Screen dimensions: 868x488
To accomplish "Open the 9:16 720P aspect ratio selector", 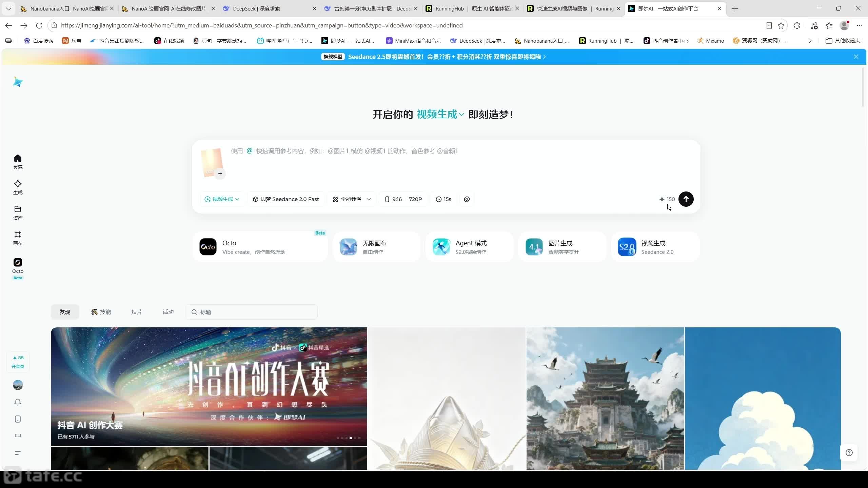I will [403, 199].
